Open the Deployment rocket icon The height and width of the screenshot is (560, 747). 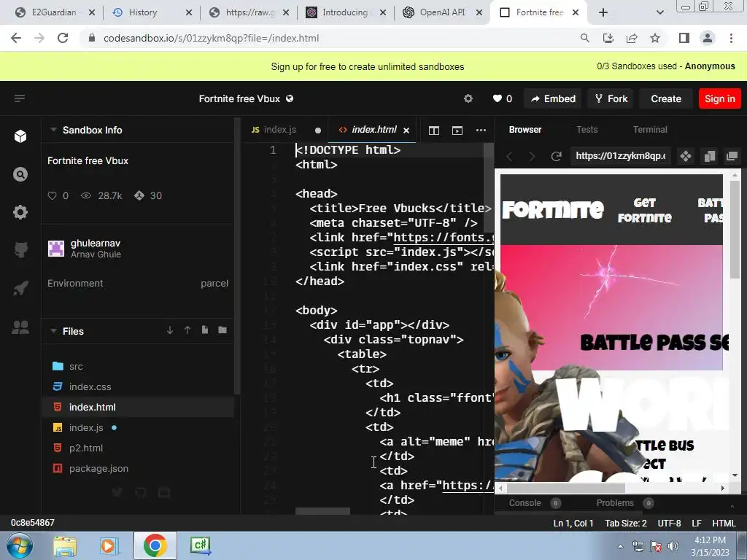pyautogui.click(x=20, y=287)
